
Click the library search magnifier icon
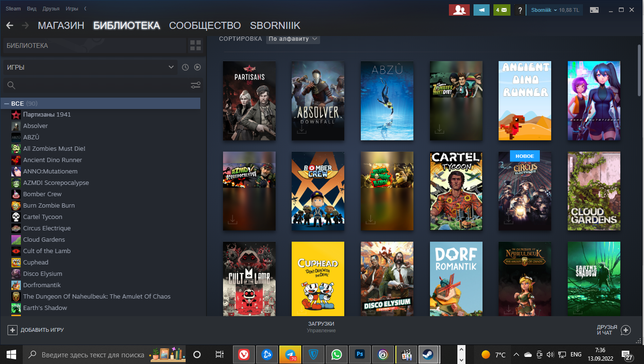click(x=11, y=85)
